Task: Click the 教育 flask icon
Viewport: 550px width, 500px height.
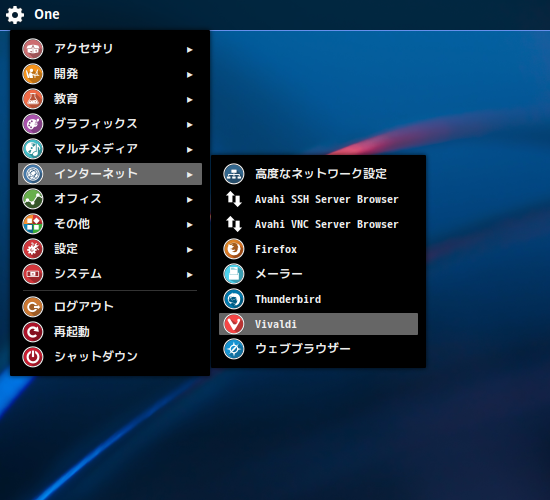Action: tap(33, 99)
